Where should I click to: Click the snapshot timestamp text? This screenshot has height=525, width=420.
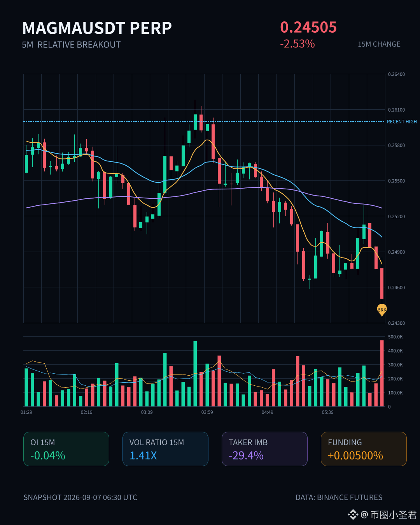tap(80, 497)
